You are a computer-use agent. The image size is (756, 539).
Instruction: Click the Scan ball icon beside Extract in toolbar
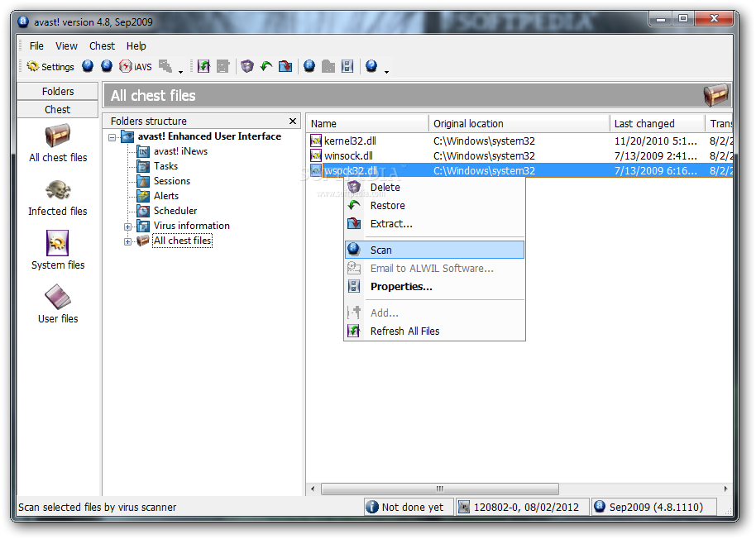point(309,66)
